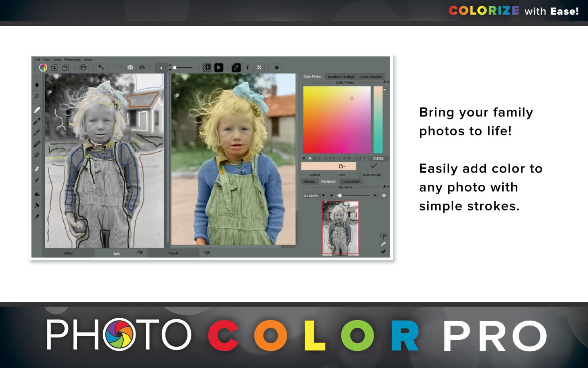
Task: Click the Navigator zoom slider
Action: point(353,195)
